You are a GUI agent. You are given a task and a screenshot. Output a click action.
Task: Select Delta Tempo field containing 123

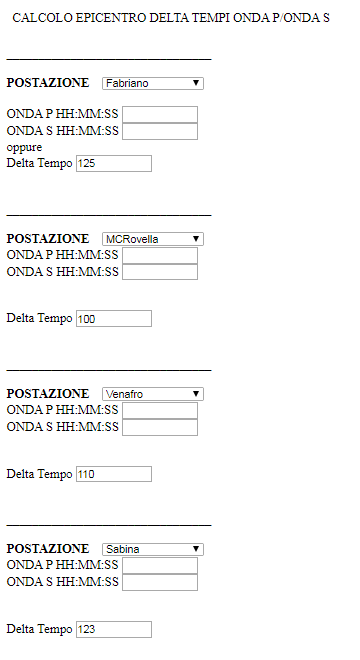click(x=114, y=629)
